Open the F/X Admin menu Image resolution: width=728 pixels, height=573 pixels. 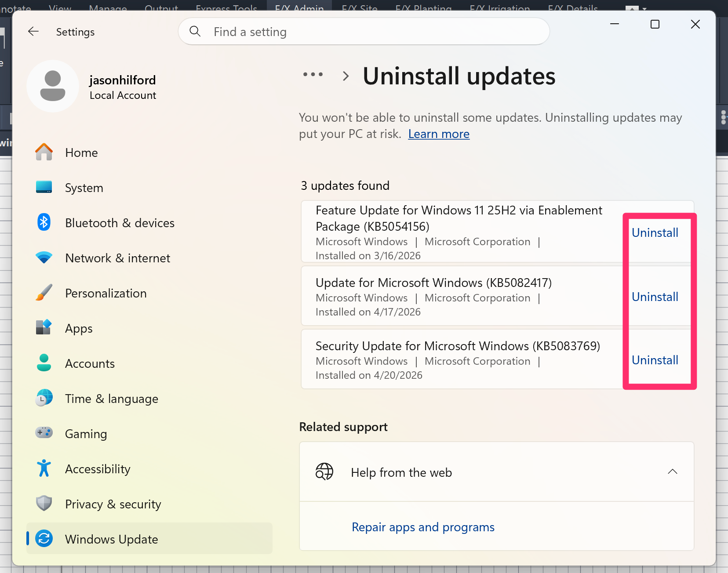coord(299,8)
